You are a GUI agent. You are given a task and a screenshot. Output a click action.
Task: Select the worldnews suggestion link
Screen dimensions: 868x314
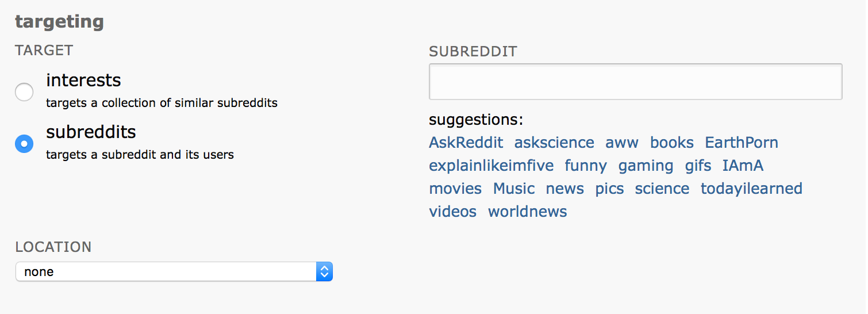point(528,212)
